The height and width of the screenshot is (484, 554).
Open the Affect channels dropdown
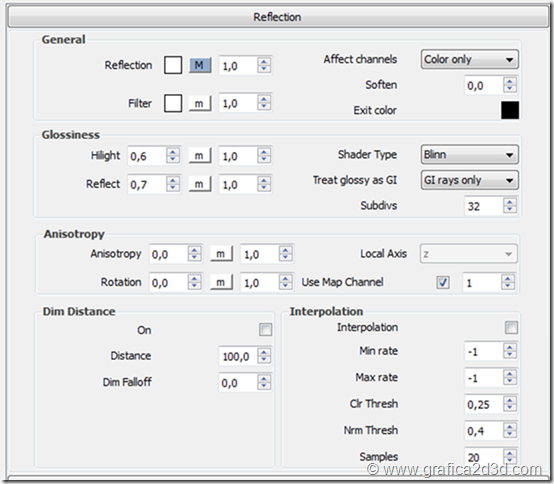469,59
